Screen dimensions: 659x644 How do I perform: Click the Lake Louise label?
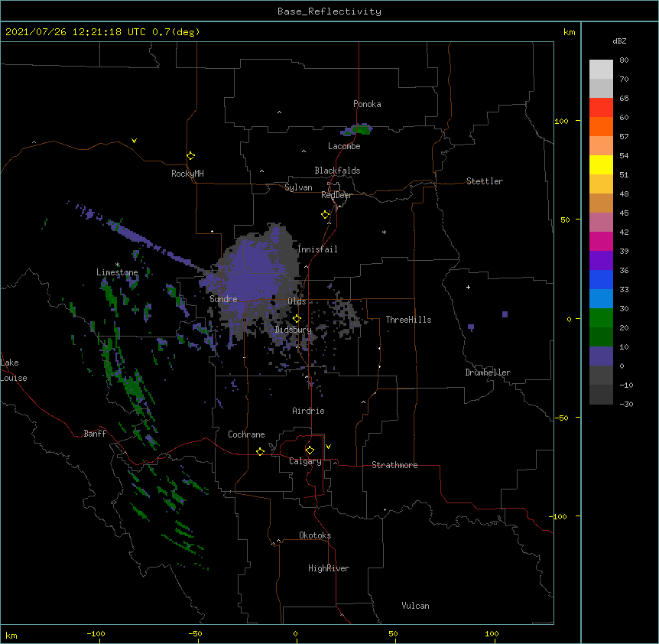[14, 370]
